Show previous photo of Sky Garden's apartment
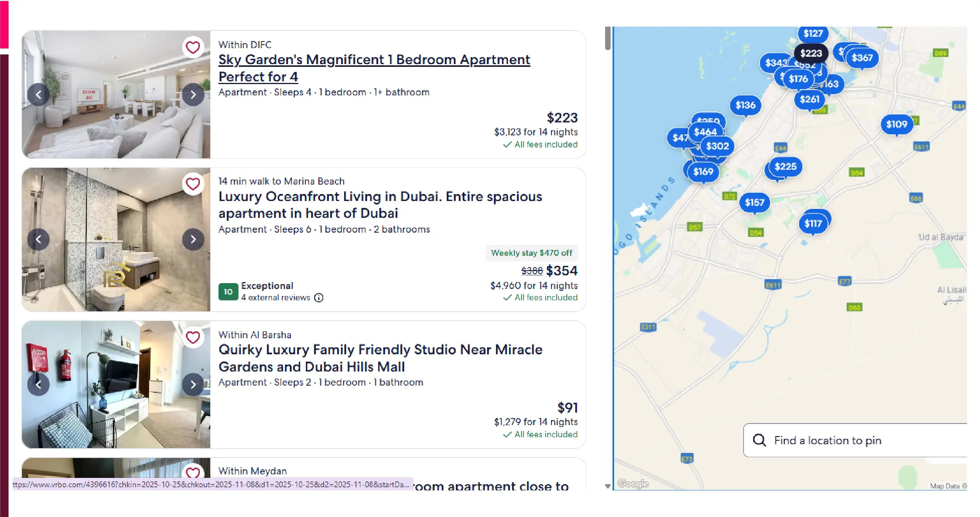This screenshot has width=980, height=517. (x=38, y=95)
